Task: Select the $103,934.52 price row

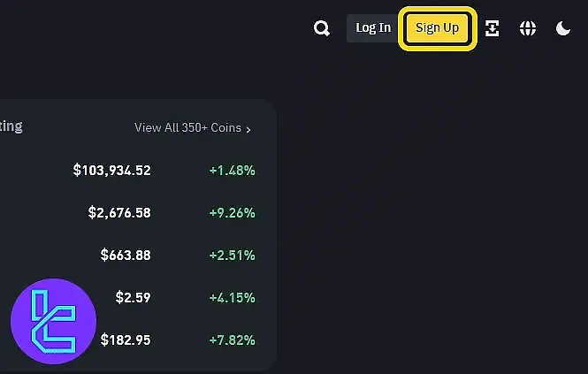Action: 112,170
